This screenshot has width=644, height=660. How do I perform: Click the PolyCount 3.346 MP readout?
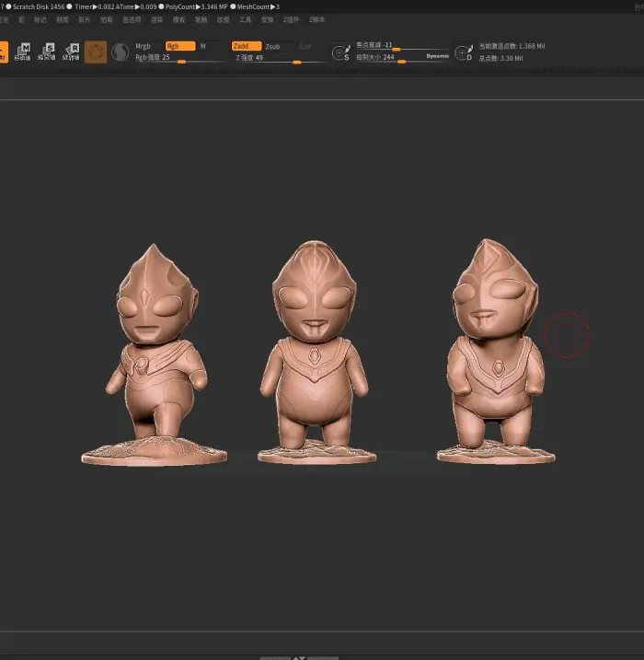(x=197, y=6)
